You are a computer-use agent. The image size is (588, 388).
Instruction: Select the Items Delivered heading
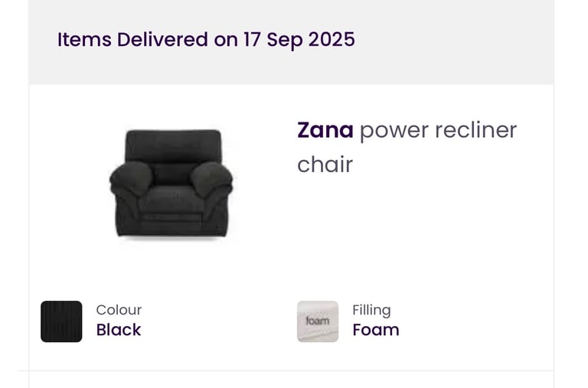tap(206, 40)
